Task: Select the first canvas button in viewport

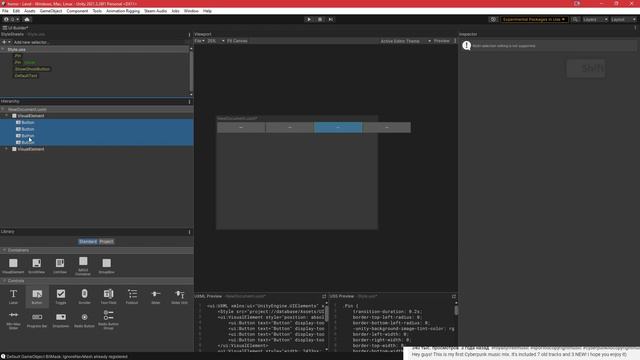Action: [241, 127]
